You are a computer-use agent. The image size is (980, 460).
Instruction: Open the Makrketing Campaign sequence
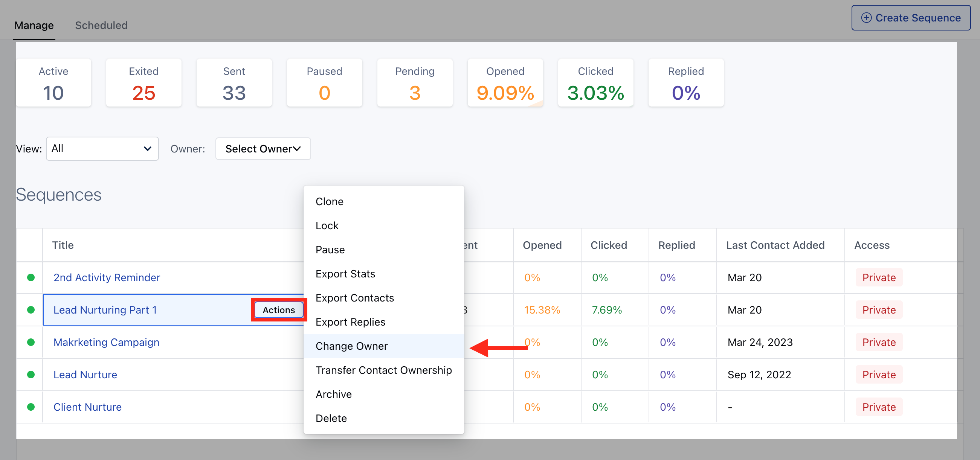point(106,342)
